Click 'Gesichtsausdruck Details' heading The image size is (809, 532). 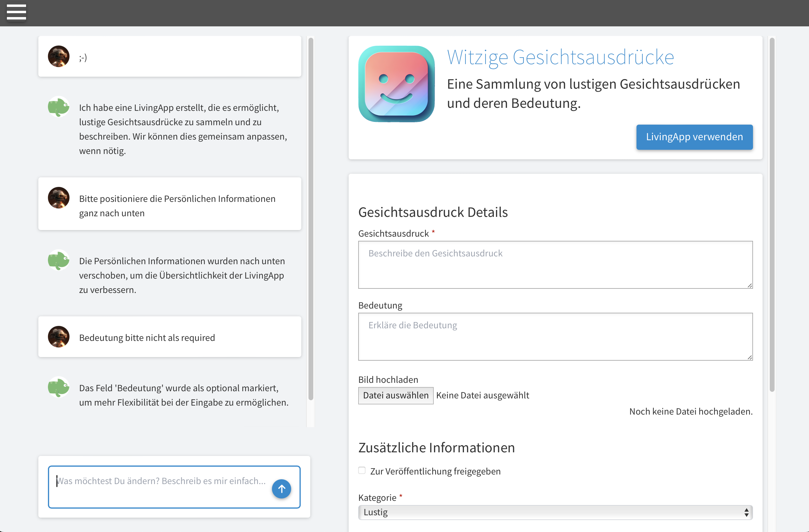[x=433, y=212]
